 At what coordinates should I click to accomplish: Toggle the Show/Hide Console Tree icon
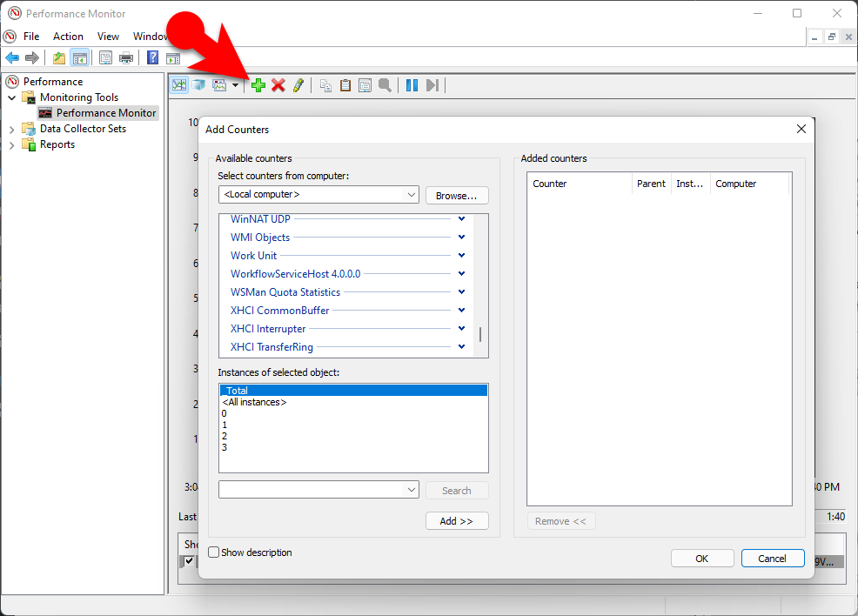[x=79, y=57]
